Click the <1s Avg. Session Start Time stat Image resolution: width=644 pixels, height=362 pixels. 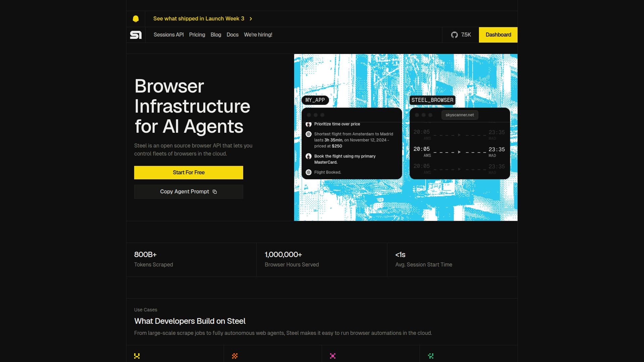click(452, 260)
